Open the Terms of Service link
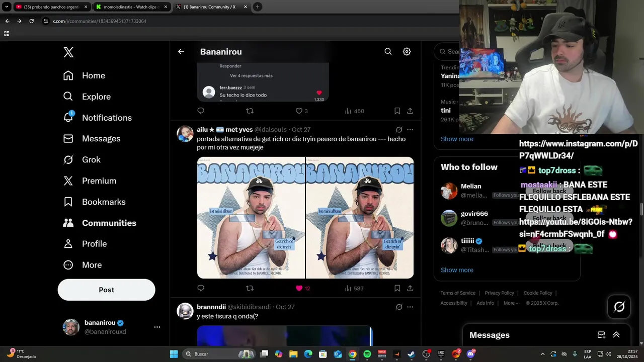The image size is (644, 362). pyautogui.click(x=458, y=293)
